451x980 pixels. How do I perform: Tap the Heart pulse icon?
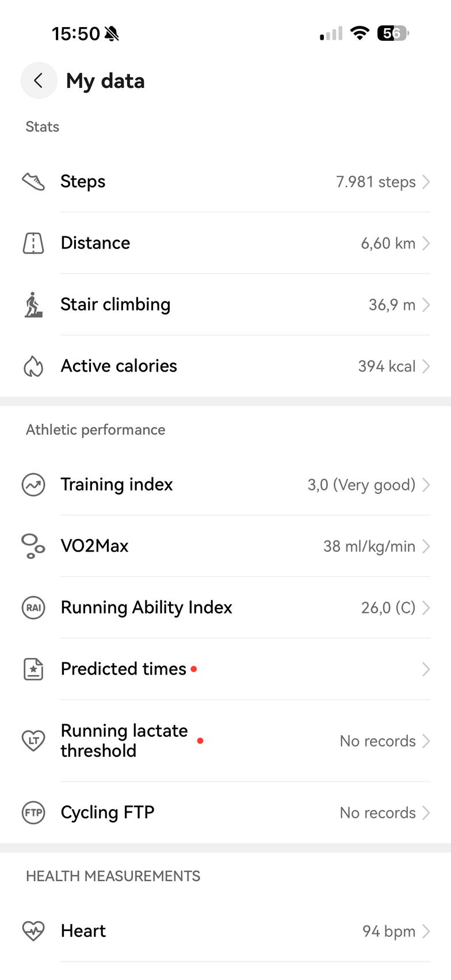(x=33, y=931)
